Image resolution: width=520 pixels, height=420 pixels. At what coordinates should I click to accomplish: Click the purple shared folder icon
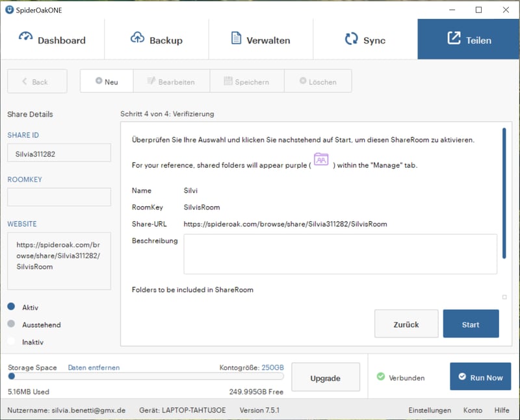click(x=321, y=160)
